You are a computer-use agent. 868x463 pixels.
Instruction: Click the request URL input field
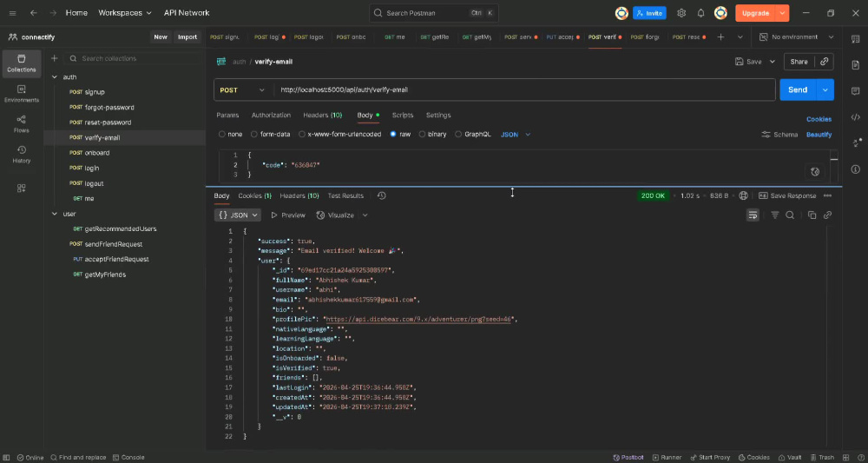(523, 89)
